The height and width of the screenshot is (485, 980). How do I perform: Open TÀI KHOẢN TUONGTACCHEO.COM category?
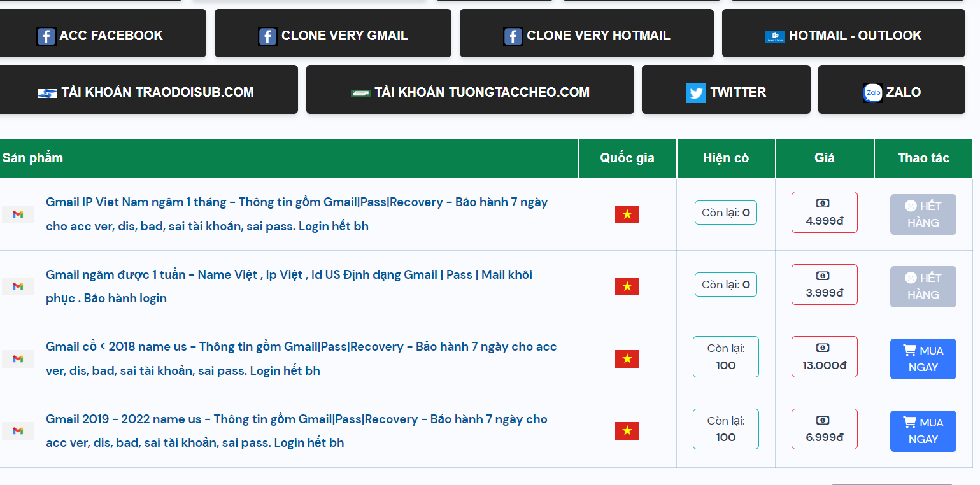(470, 89)
